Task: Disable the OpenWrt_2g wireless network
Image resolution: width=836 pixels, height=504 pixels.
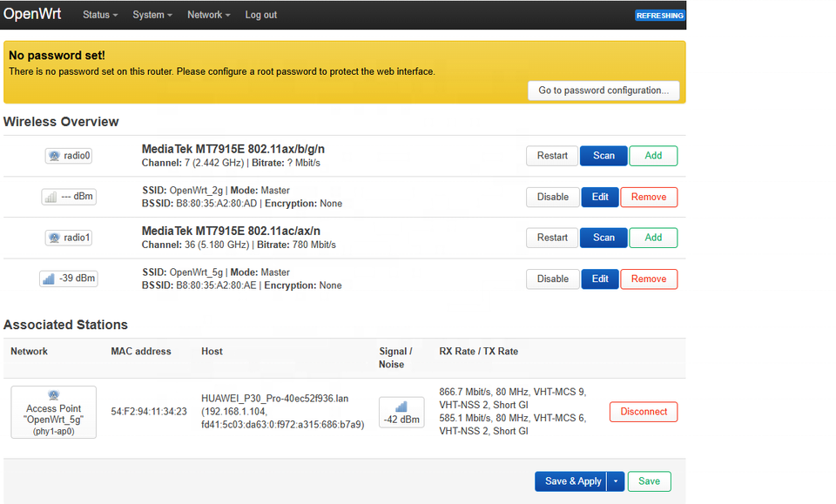Action: 552,197
